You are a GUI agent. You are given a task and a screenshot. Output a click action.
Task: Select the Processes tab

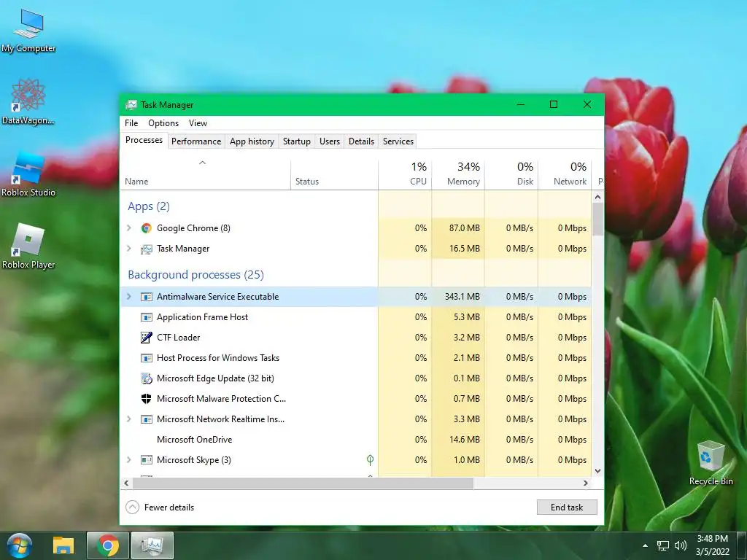click(x=144, y=140)
